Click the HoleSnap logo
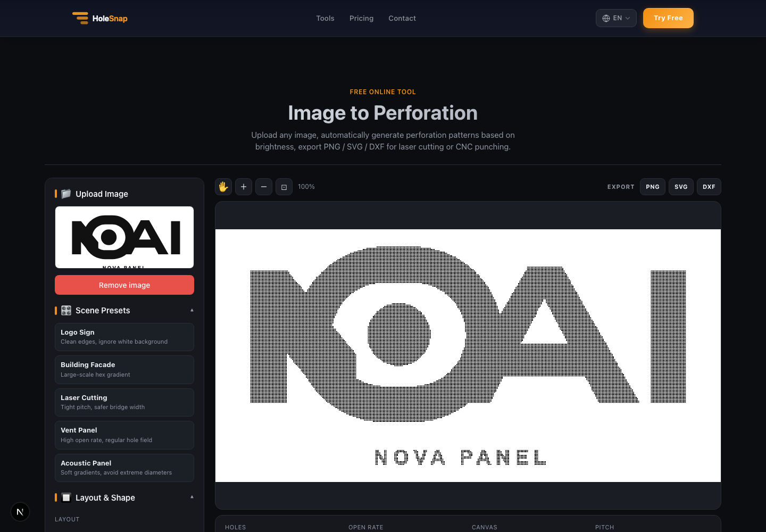The height and width of the screenshot is (532, 766). point(100,18)
